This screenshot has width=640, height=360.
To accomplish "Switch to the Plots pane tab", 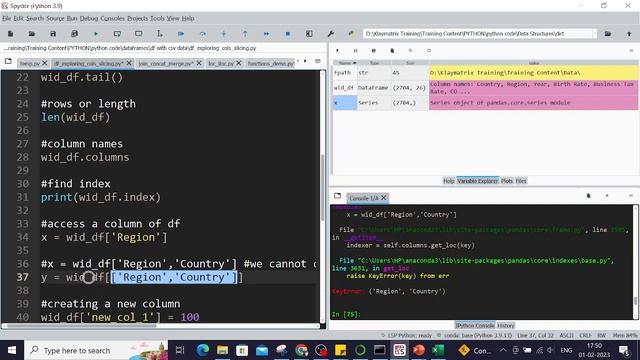I will (507, 181).
